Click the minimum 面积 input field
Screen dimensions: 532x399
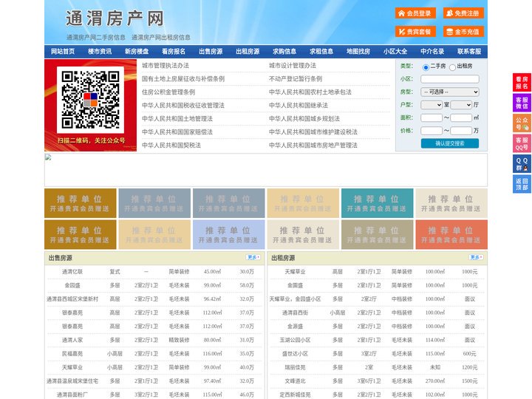[432, 117]
